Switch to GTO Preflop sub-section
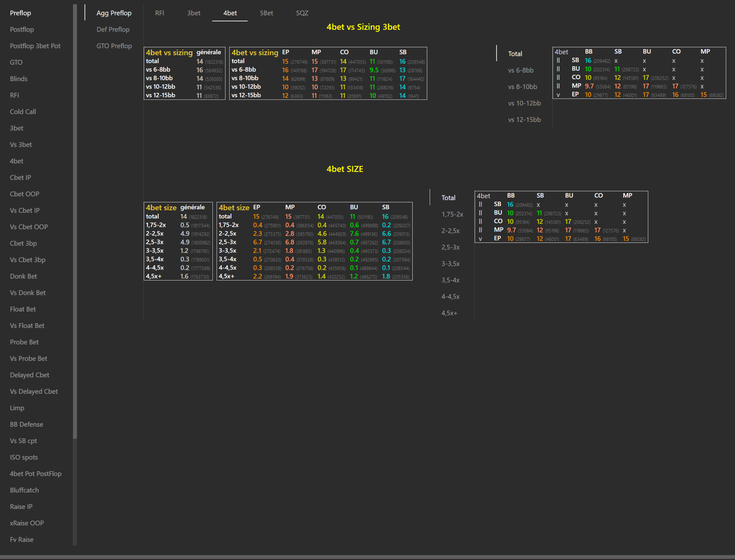This screenshot has width=735, height=560. (x=114, y=46)
